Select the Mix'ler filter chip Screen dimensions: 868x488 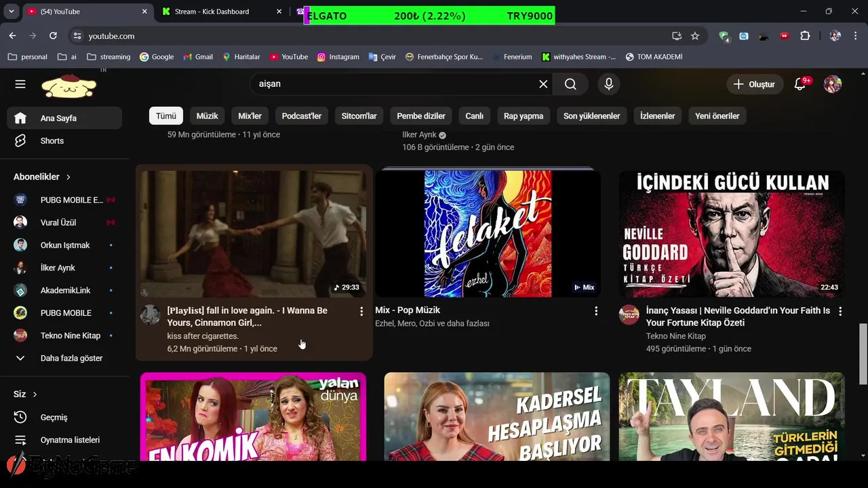tap(250, 116)
